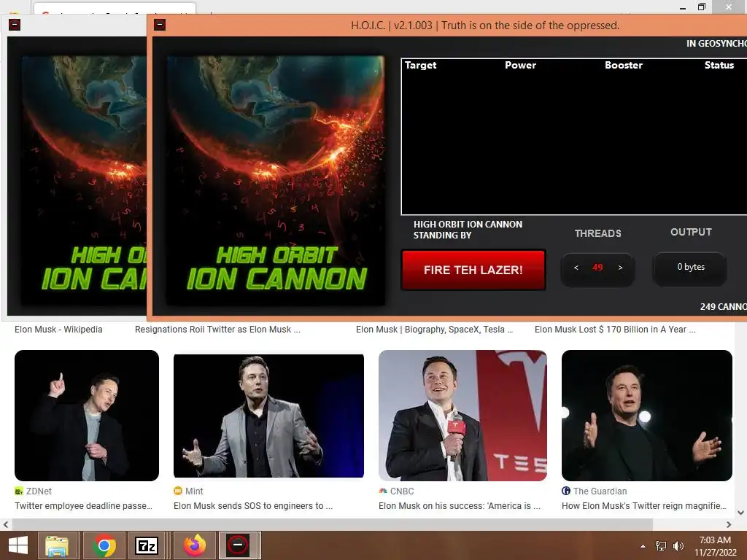Open 'Twitter employee deadline passe...' caption link
The image size is (747, 560).
(83, 506)
